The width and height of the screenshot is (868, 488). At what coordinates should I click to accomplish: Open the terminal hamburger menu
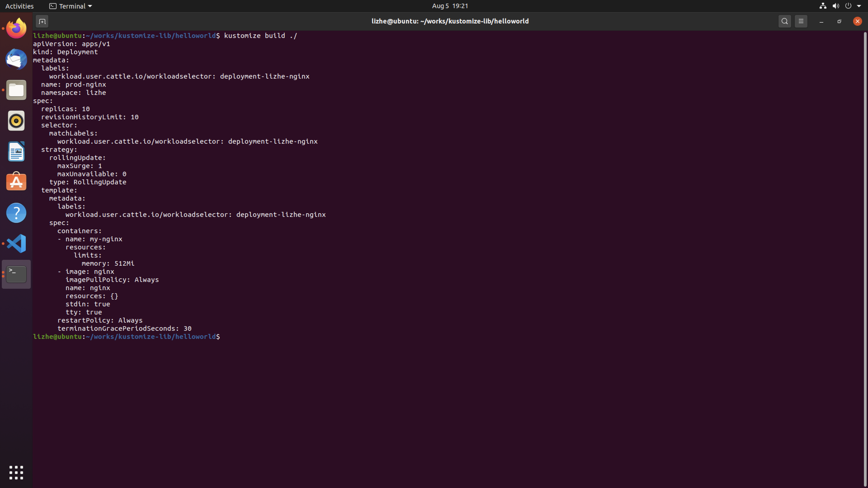click(x=801, y=21)
